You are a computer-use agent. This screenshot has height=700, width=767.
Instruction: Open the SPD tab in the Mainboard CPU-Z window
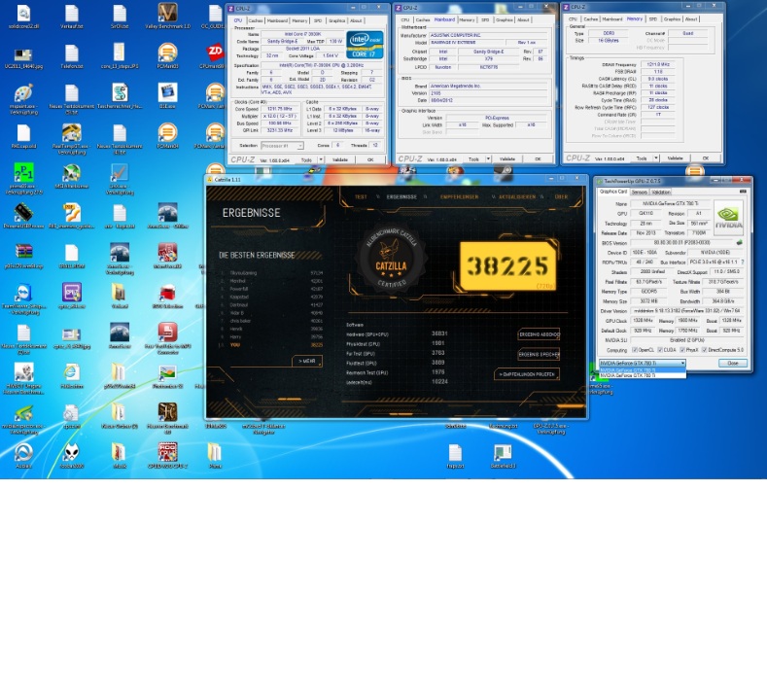coord(485,20)
